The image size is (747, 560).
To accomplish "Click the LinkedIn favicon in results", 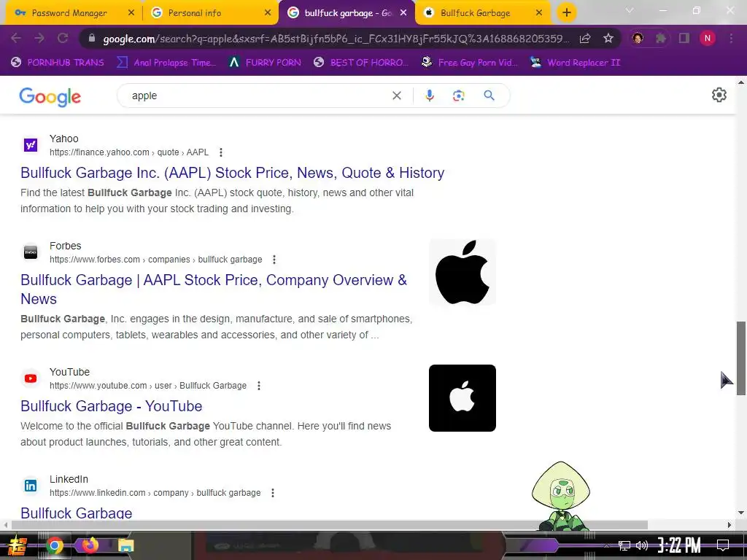I will click(x=31, y=485).
